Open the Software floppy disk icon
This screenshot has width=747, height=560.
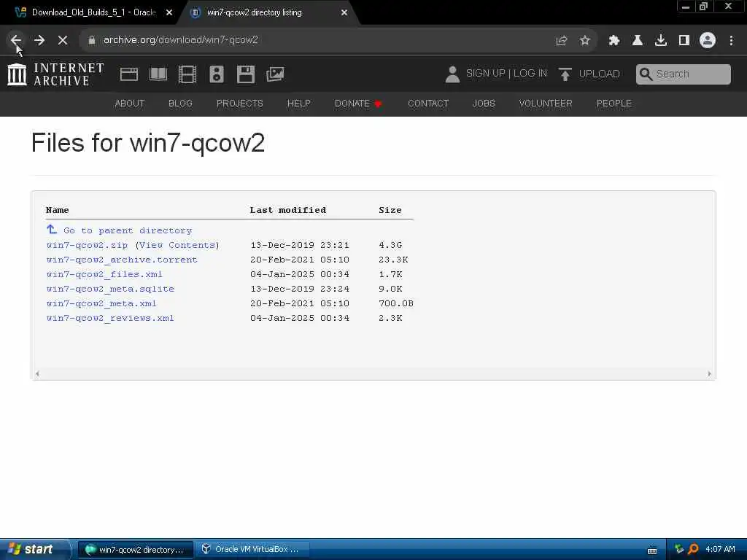pyautogui.click(x=246, y=74)
